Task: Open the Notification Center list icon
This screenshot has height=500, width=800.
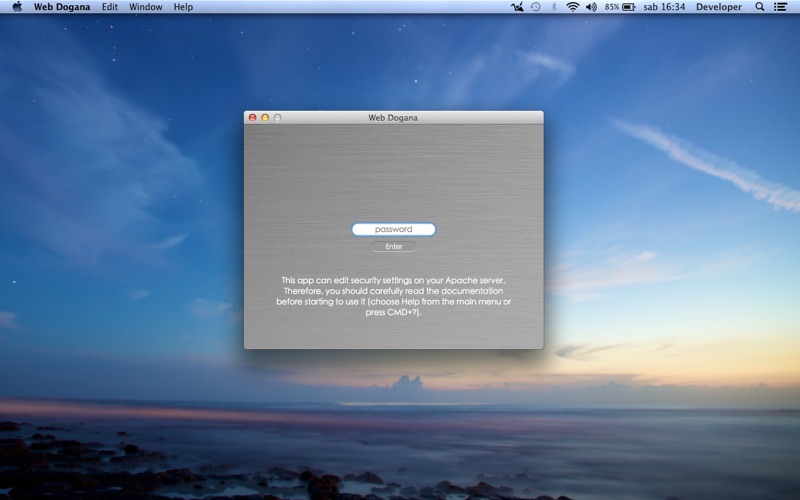Action: point(780,7)
